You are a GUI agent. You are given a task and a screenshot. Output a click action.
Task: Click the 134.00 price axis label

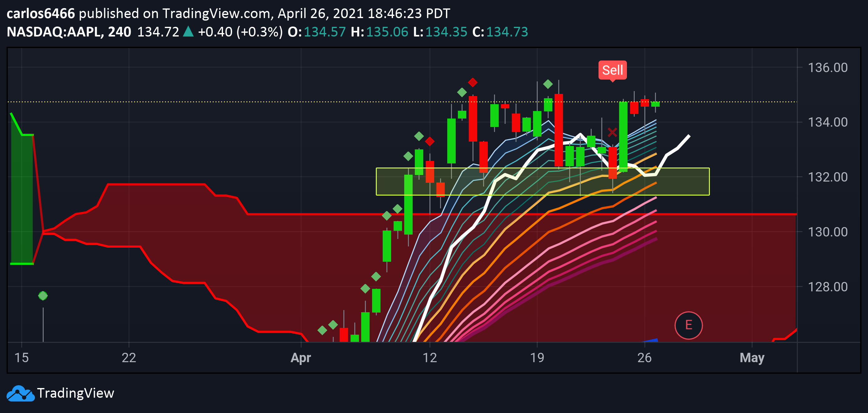[x=827, y=122]
